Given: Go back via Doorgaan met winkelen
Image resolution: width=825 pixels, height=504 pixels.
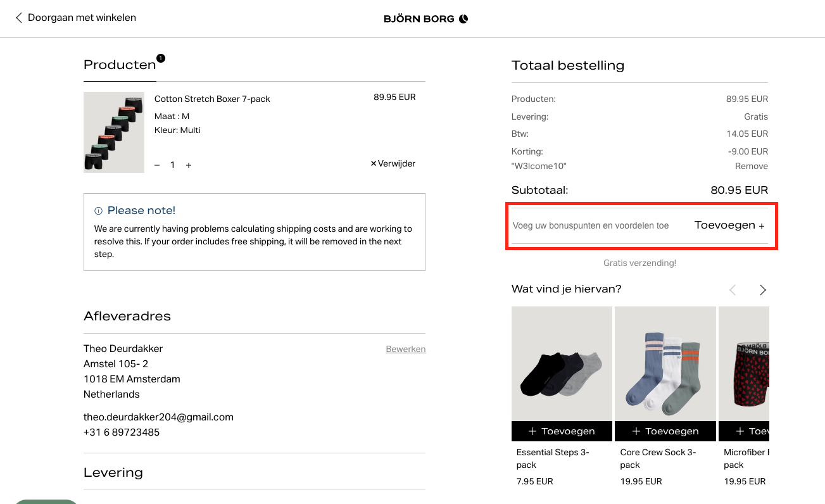Looking at the screenshot, I should [x=75, y=18].
